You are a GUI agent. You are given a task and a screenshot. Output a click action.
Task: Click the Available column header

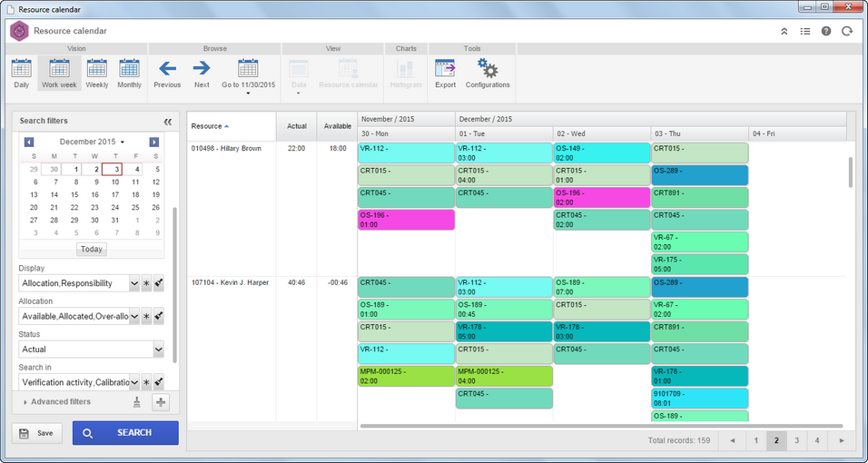click(x=337, y=126)
